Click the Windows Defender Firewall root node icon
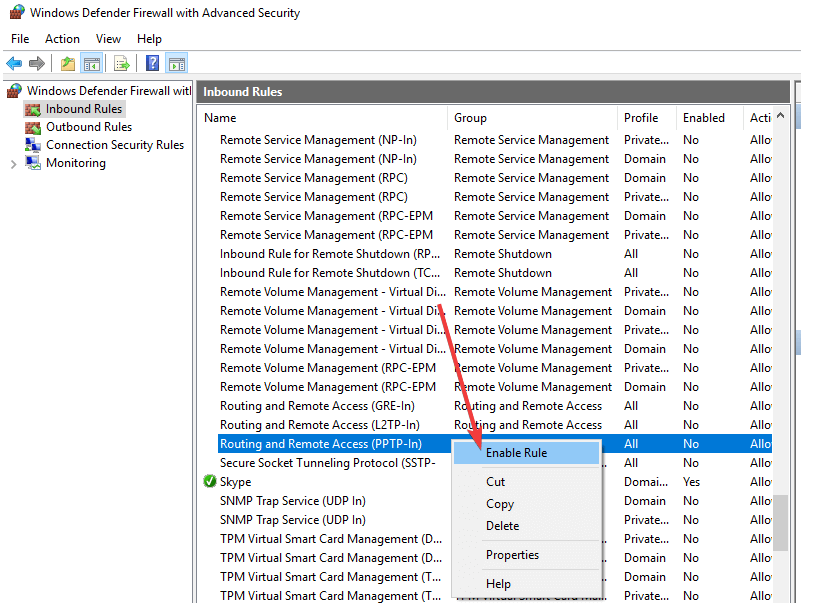Viewport: 824px width, 603px height. coord(14,91)
